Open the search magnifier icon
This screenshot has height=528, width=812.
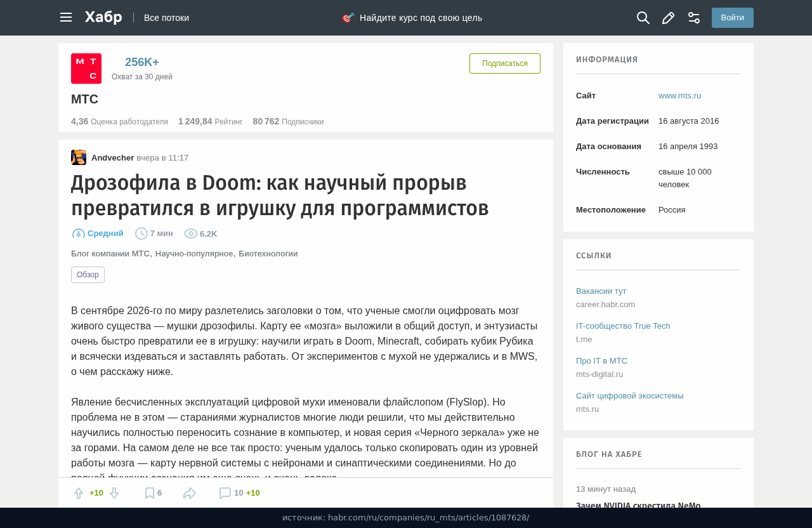(643, 18)
